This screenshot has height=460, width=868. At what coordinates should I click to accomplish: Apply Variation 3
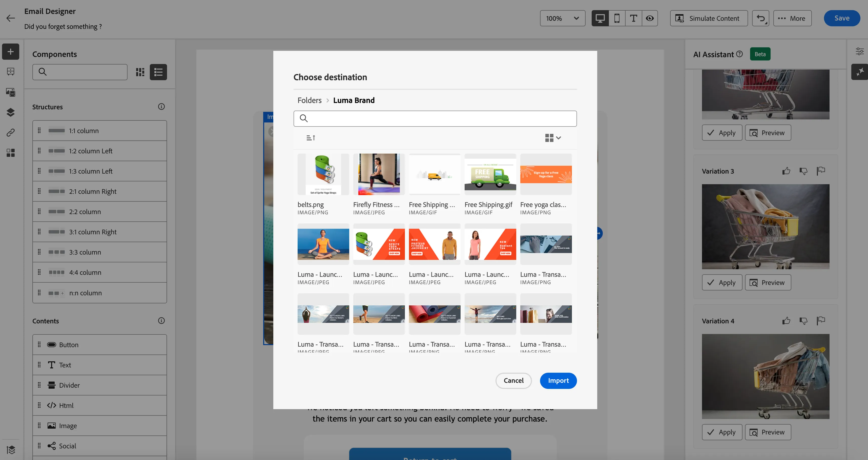722,282
